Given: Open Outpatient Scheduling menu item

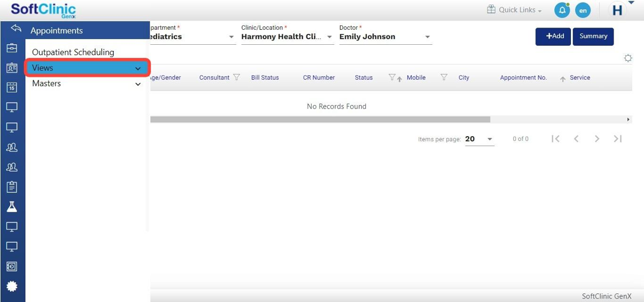Looking at the screenshot, I should [73, 52].
